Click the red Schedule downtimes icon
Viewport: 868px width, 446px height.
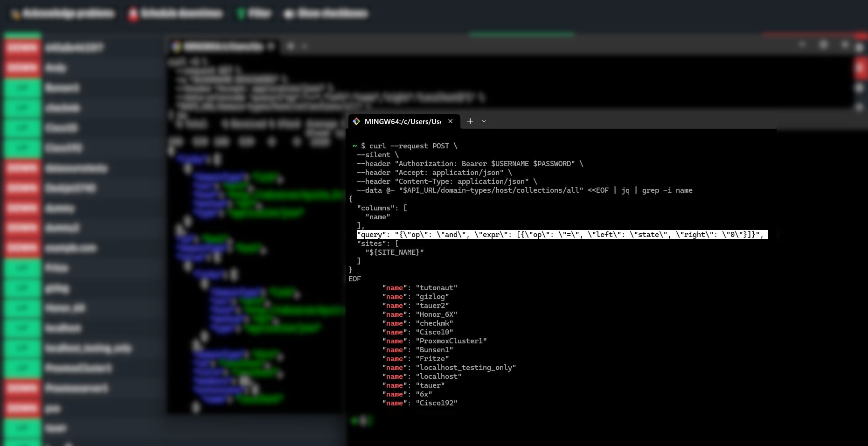133,14
